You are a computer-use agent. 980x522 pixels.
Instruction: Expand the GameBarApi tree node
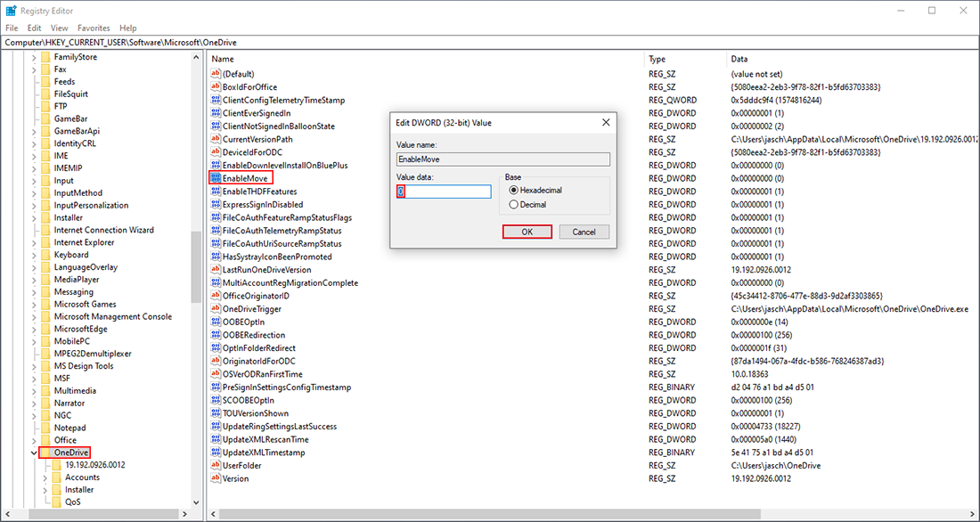(34, 131)
